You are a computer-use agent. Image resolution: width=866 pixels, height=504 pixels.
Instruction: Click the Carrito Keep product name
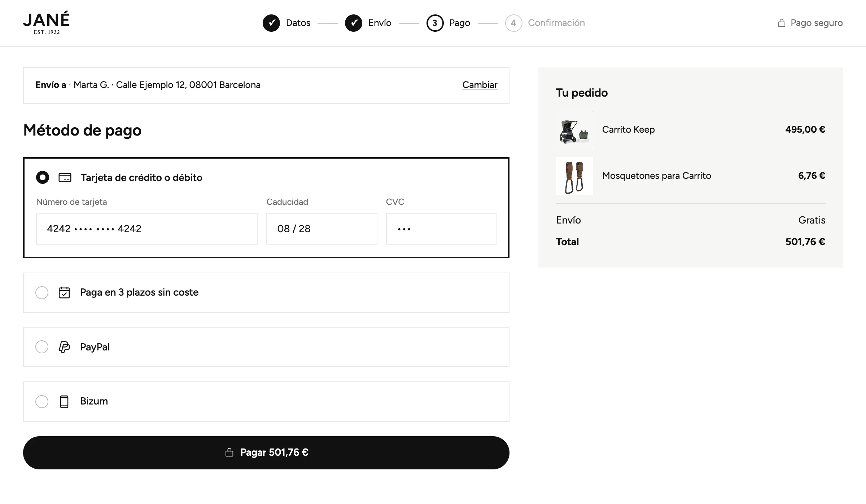[628, 129]
